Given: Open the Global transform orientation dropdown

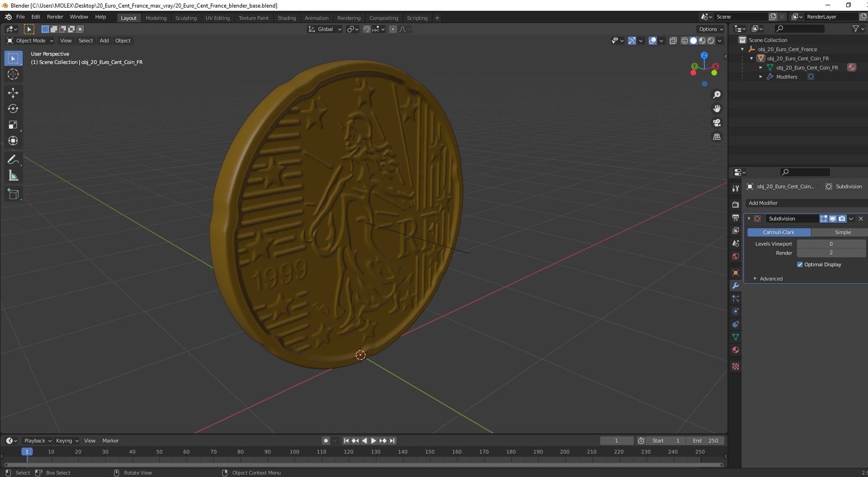Looking at the screenshot, I should click(x=325, y=29).
